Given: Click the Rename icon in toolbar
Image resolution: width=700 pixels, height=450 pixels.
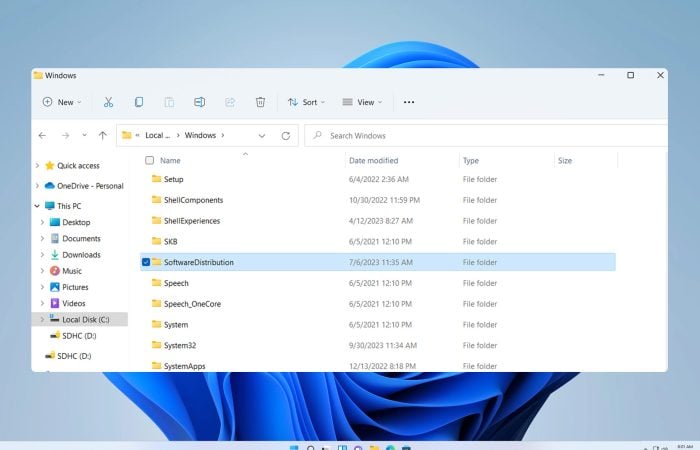Looking at the screenshot, I should point(200,102).
